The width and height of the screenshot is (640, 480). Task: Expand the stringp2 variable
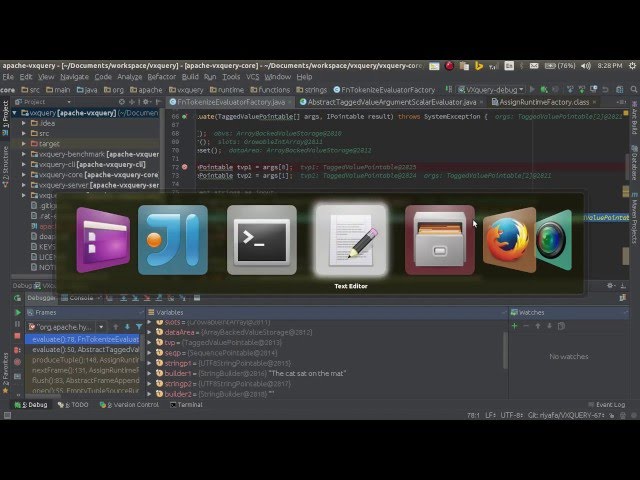(x=149, y=384)
